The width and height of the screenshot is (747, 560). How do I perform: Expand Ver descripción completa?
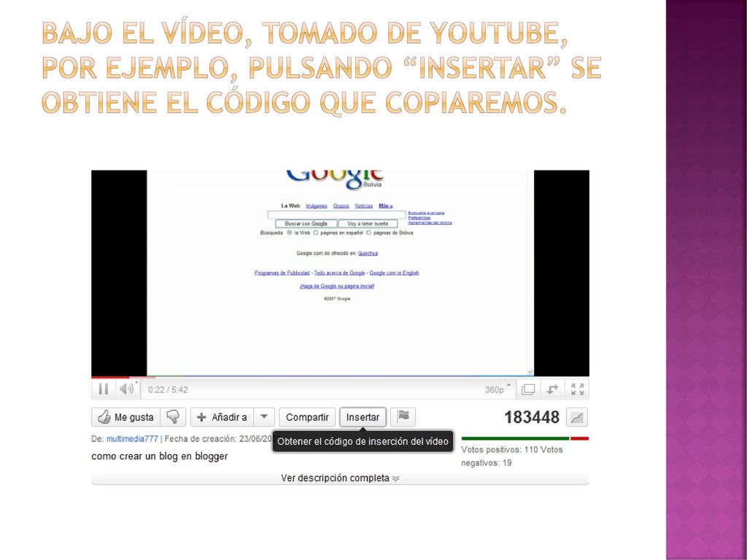tap(340, 478)
